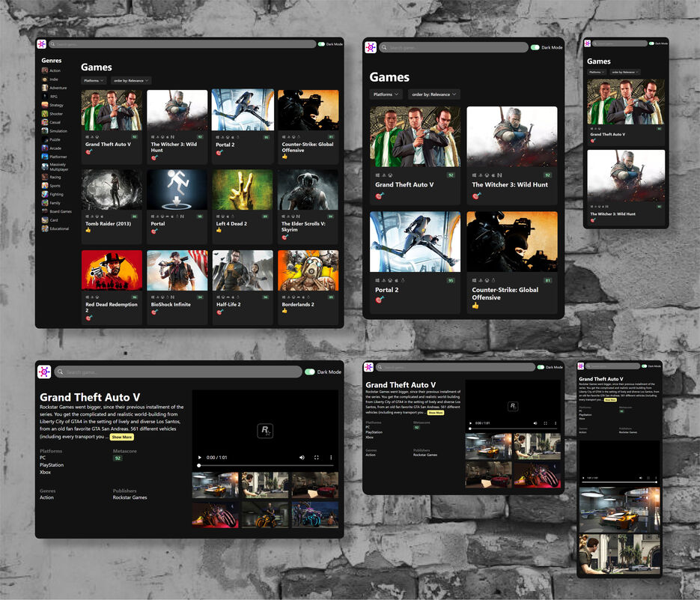Play the video in the large GTA V detail window

pyautogui.click(x=200, y=458)
